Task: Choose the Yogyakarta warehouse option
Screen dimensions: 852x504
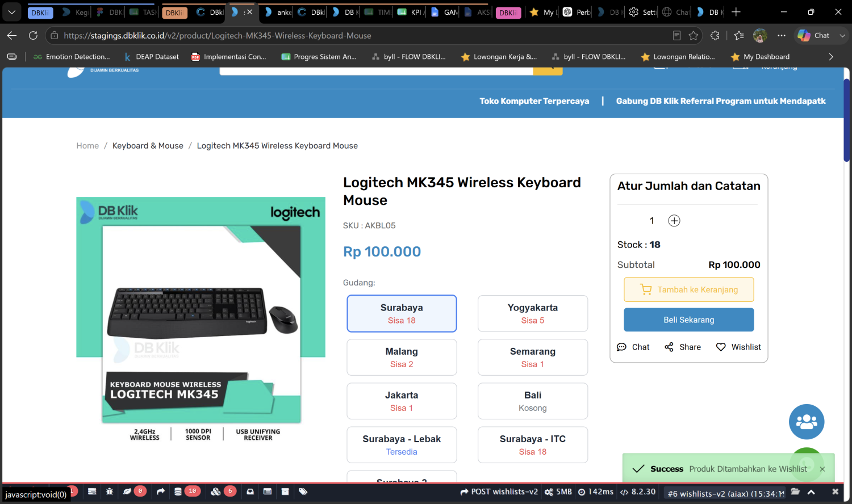Action: pyautogui.click(x=533, y=313)
